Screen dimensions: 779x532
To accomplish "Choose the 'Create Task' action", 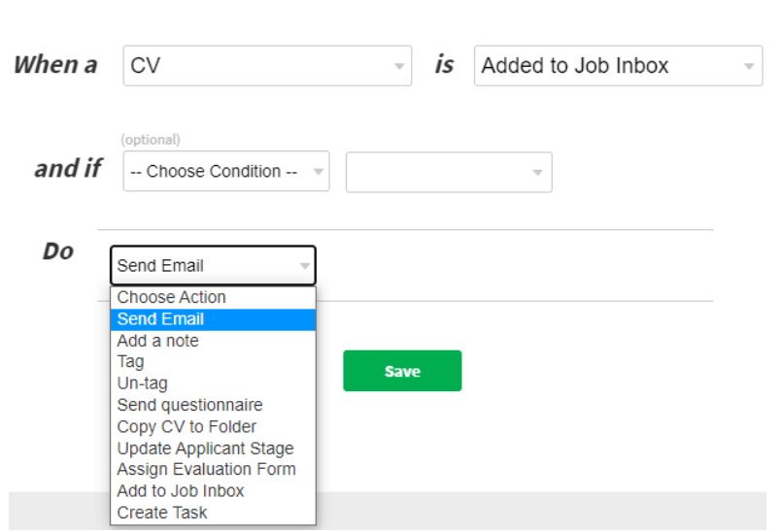I will coord(162,512).
